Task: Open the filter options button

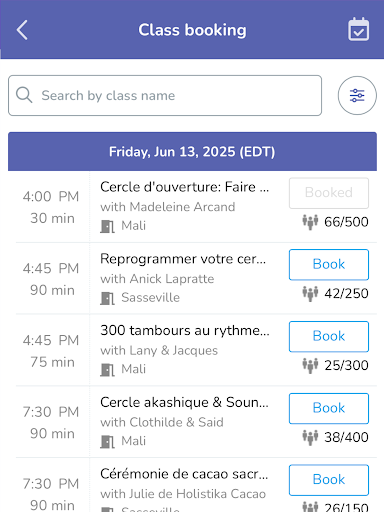Action: pyautogui.click(x=357, y=96)
